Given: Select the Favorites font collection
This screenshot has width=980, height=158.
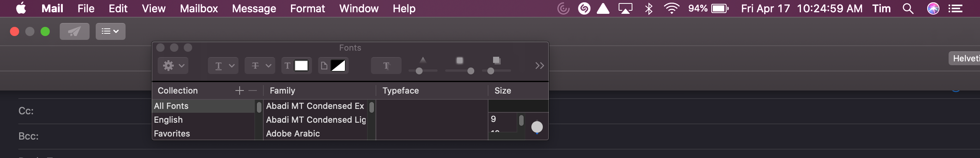Looking at the screenshot, I should 172,133.
